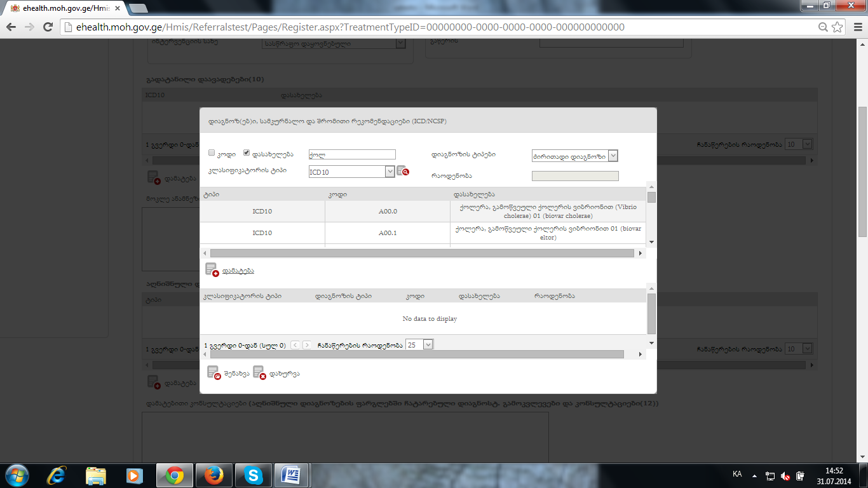Click the დამატება link under the results
Viewport: 868px width, 488px height.
point(238,271)
